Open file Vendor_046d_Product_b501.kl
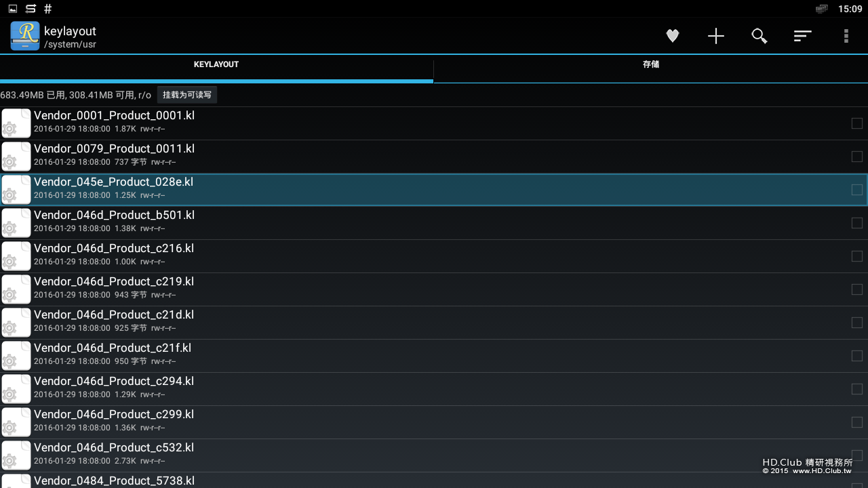Screen dimensions: 868x488 point(434,223)
